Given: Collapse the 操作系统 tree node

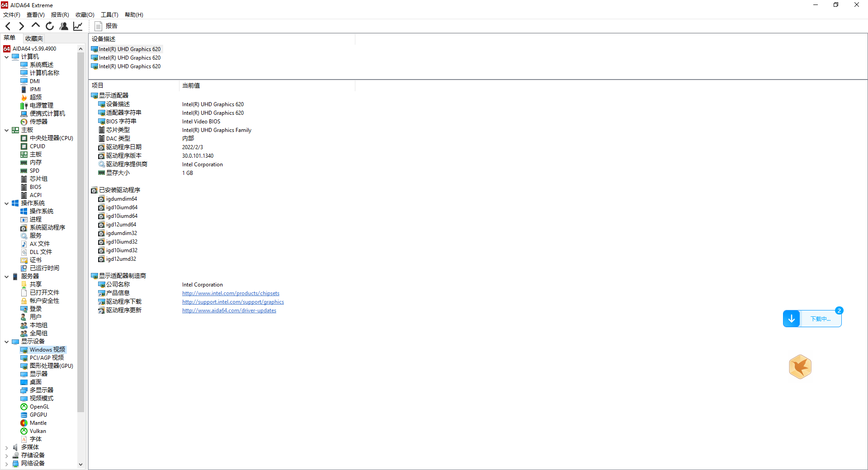Looking at the screenshot, I should 6,203.
